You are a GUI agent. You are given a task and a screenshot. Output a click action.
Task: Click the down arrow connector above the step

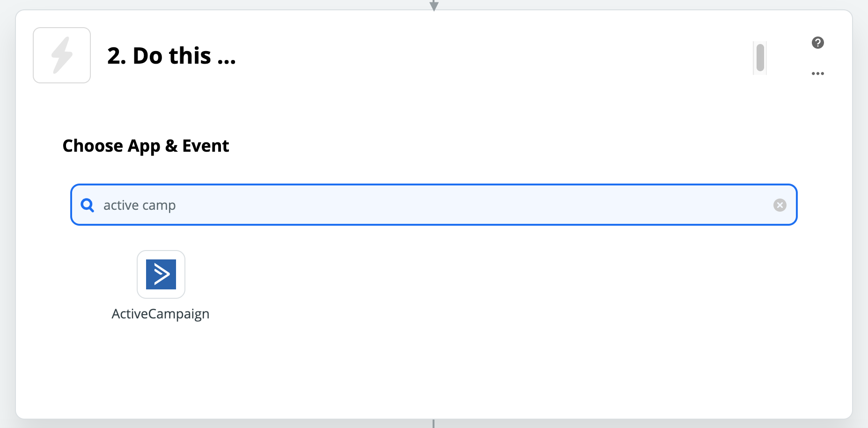pos(434,5)
